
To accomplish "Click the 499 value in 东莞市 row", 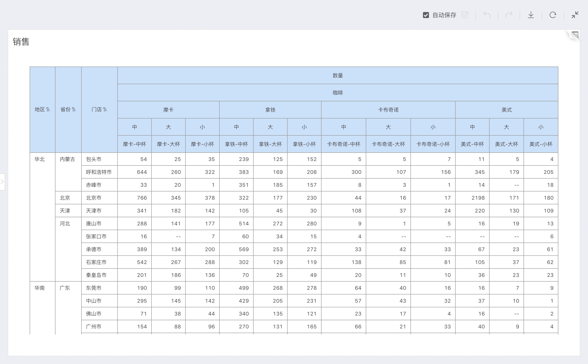I will (243, 288).
